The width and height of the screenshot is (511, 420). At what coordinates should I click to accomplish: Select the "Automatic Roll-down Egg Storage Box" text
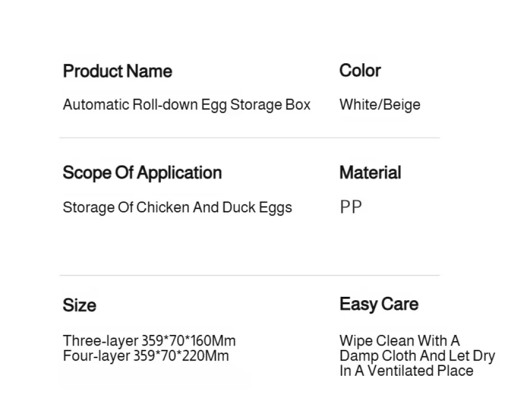186,105
